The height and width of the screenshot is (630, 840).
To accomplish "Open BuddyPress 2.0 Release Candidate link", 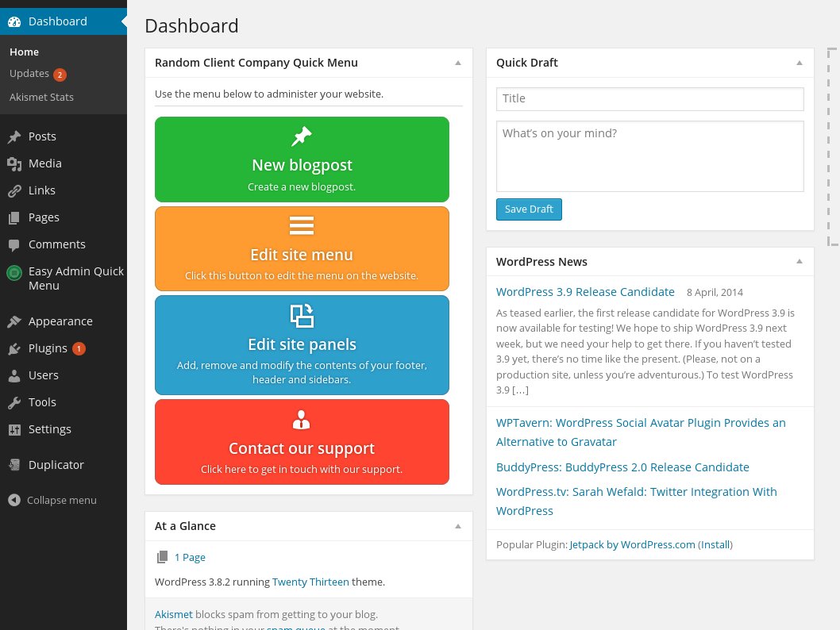I will click(622, 467).
